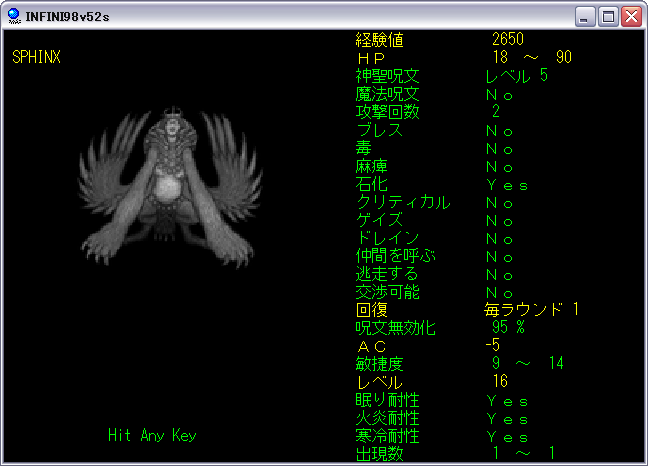The height and width of the screenshot is (466, 648).
Task: Click the 'Hit Any Key' prompt
Action: (x=152, y=435)
